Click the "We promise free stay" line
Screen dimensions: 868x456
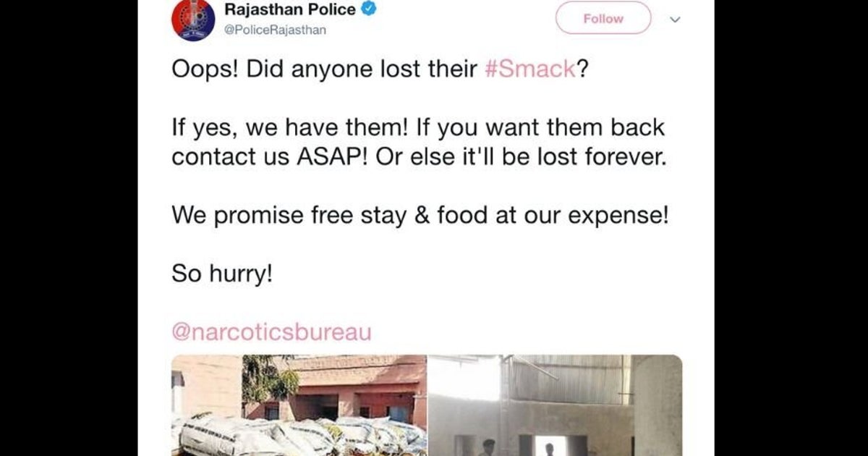pyautogui.click(x=420, y=215)
